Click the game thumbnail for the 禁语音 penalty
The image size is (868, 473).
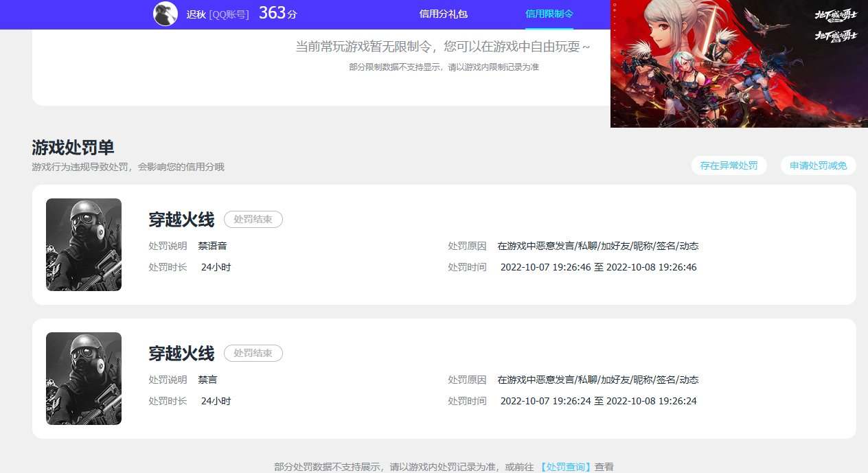point(84,244)
